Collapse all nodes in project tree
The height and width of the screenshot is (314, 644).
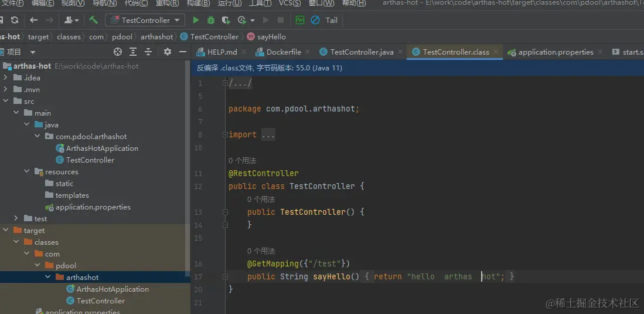pyautogui.click(x=148, y=52)
